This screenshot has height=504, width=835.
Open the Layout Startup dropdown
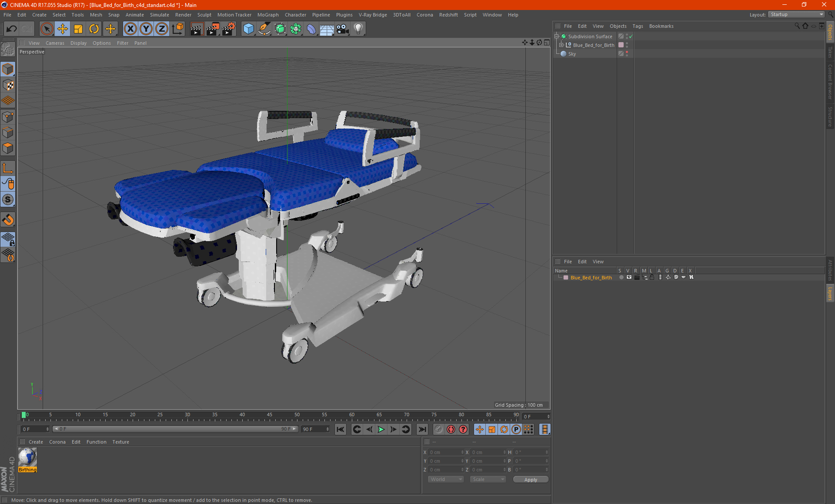(x=796, y=14)
